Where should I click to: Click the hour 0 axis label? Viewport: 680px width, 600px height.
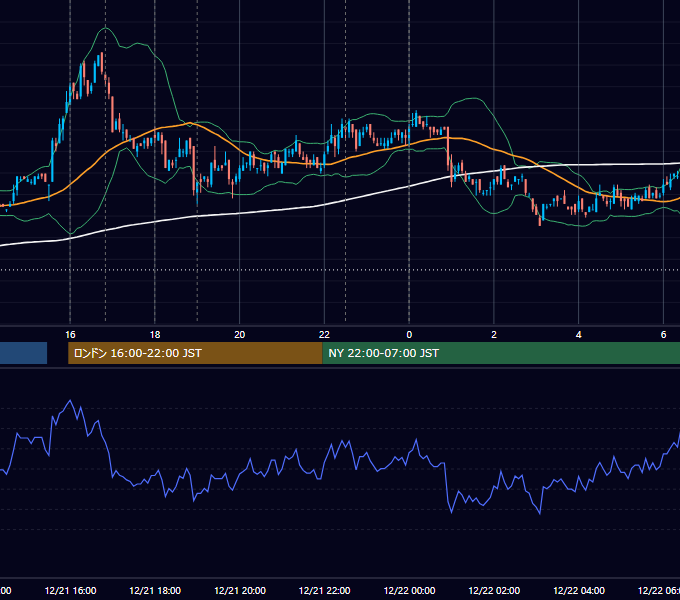coord(409,335)
